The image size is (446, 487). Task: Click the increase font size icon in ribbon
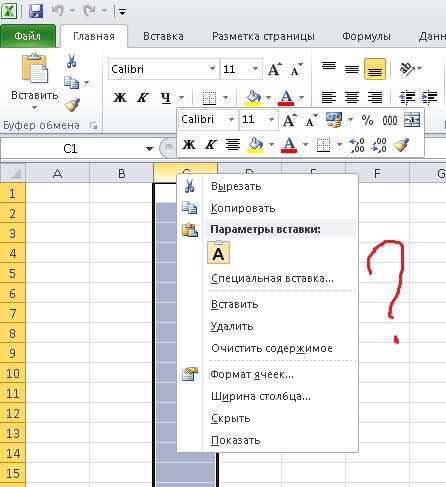click(x=275, y=69)
